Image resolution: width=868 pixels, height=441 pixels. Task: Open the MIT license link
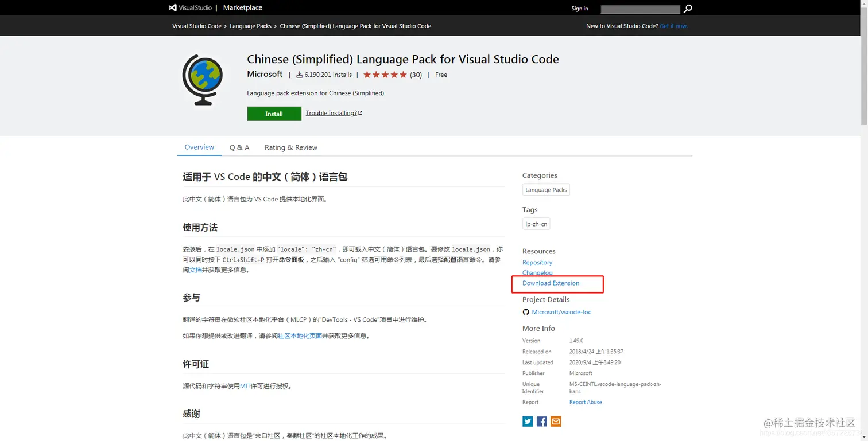tap(245, 386)
